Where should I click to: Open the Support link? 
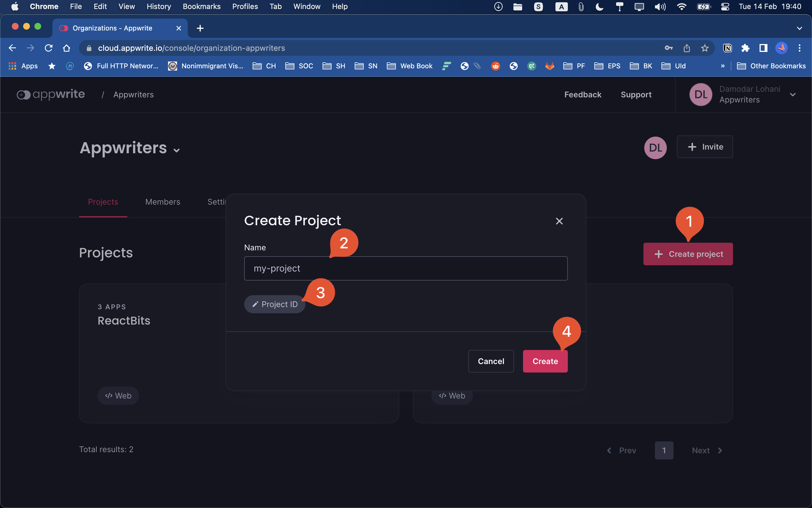pos(636,95)
